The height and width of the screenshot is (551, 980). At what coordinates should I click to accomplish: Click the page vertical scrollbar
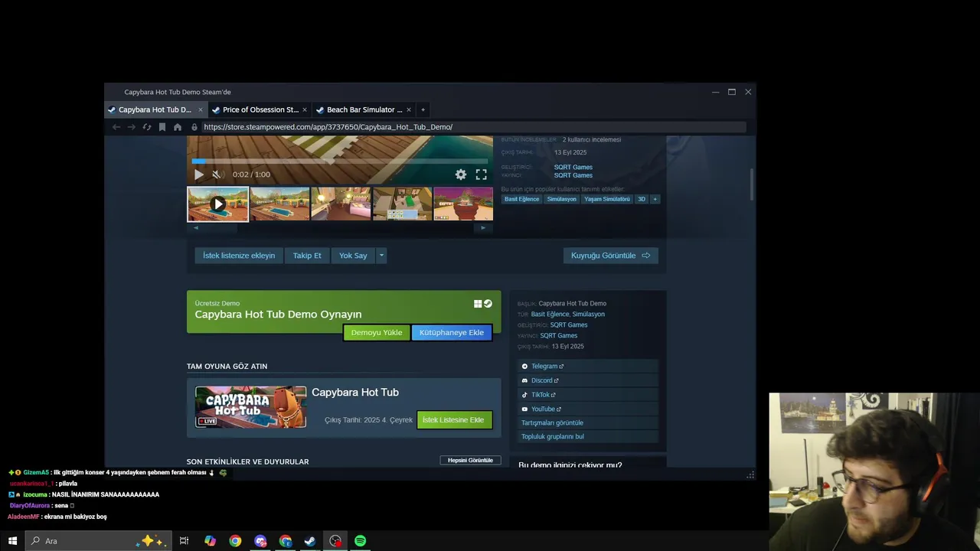pyautogui.click(x=752, y=184)
